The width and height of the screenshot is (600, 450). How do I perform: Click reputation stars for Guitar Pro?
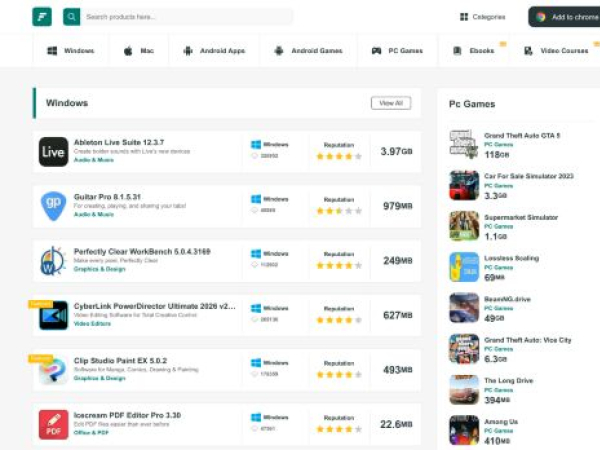(x=339, y=211)
